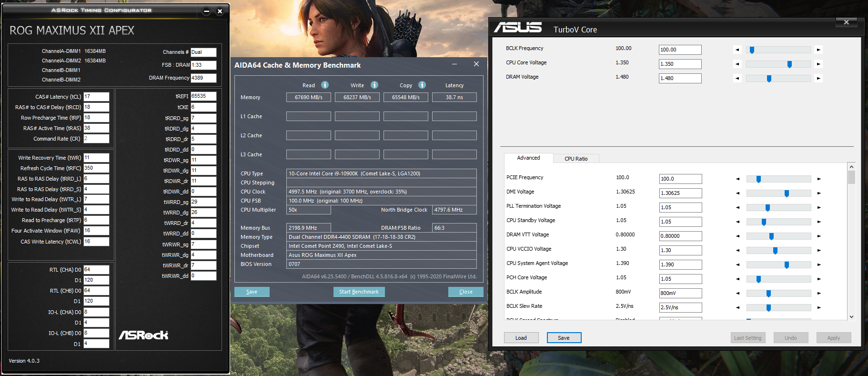Click the CPU Core Voltage input field
Screen dimensions: 868x376
coord(680,64)
